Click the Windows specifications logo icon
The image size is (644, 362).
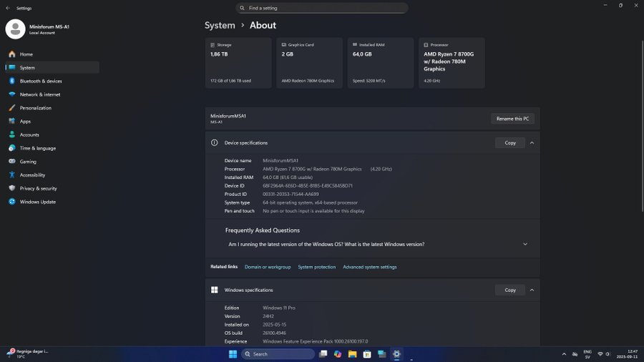click(215, 290)
